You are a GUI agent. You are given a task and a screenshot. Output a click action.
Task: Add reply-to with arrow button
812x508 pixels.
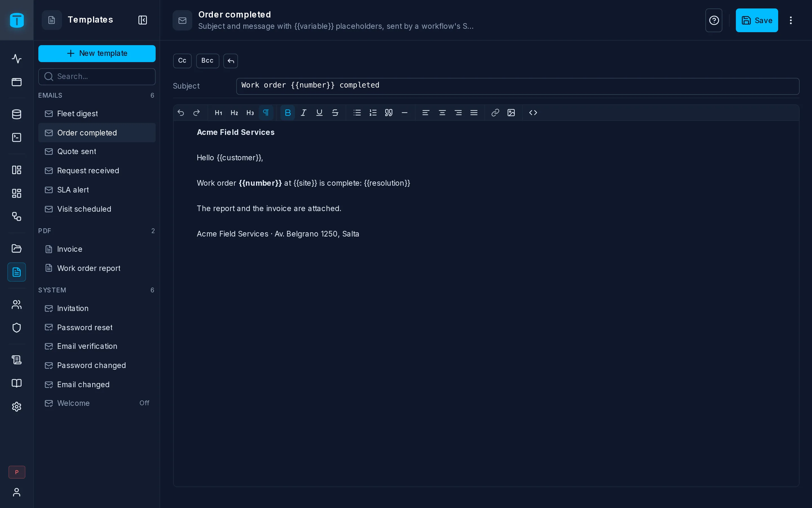click(231, 61)
